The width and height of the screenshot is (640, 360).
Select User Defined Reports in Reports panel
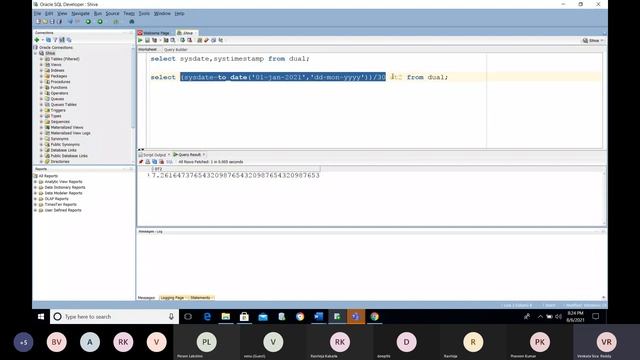63,211
